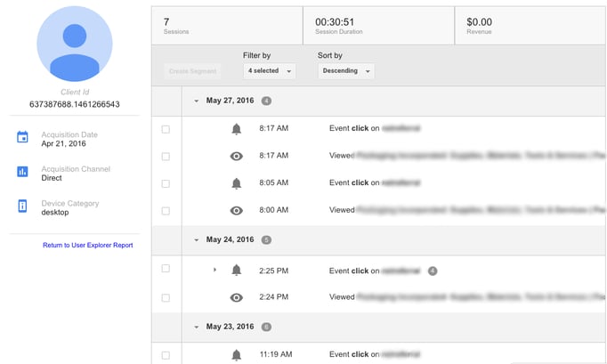Viewport: 607px width, 364px height.
Task: Open the Sort by Descending dropdown
Action: tap(345, 71)
